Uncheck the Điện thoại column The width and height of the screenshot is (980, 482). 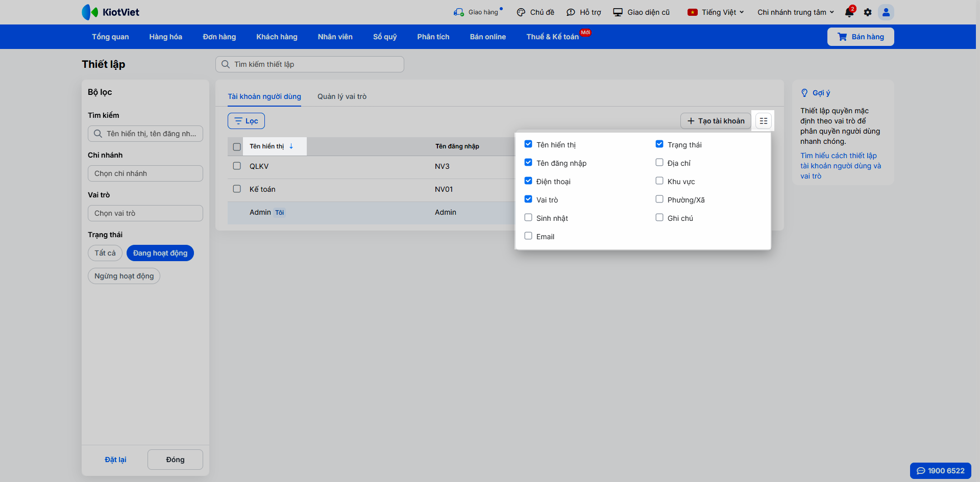click(528, 181)
